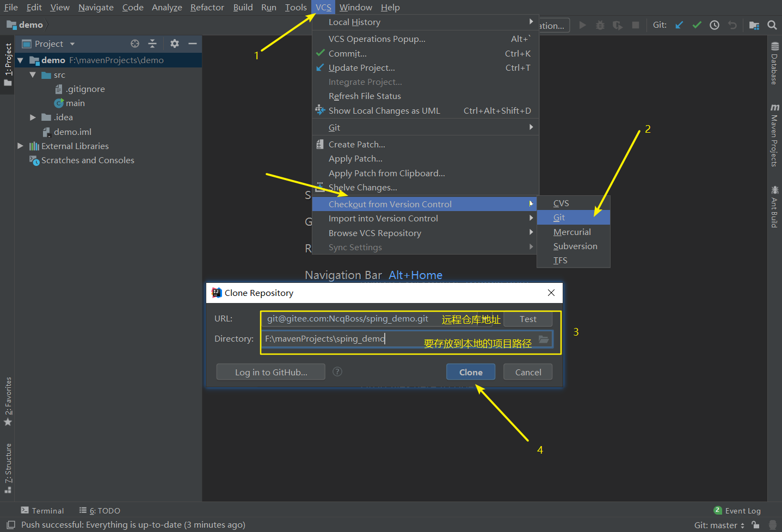
Task: Collapse the src folder node
Action: [x=33, y=75]
